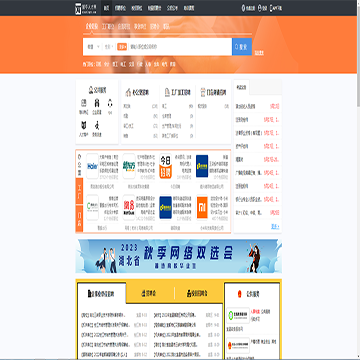Click the storefront icon of the third category header
The height and width of the screenshot is (360, 360).
(203, 92)
